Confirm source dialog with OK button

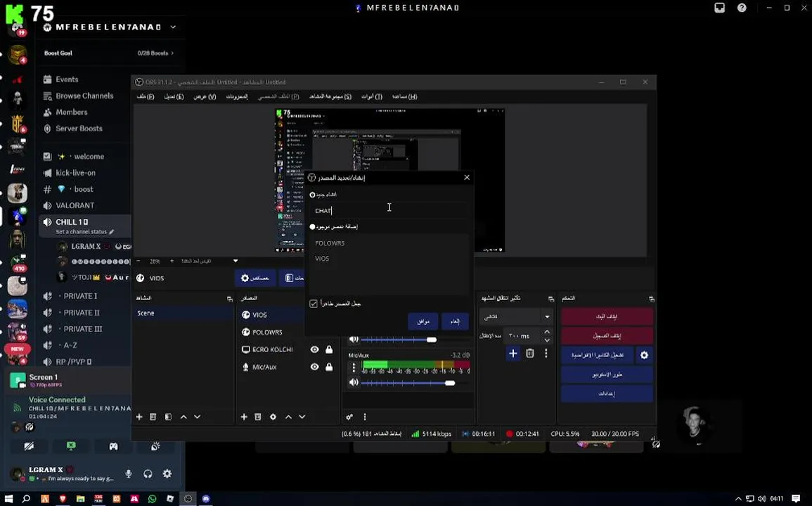[x=423, y=322]
